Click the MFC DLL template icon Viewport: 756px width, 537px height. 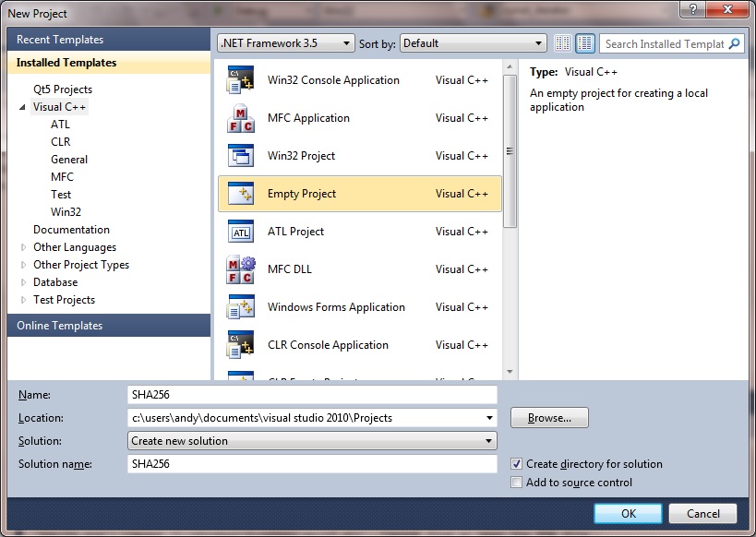point(240,269)
